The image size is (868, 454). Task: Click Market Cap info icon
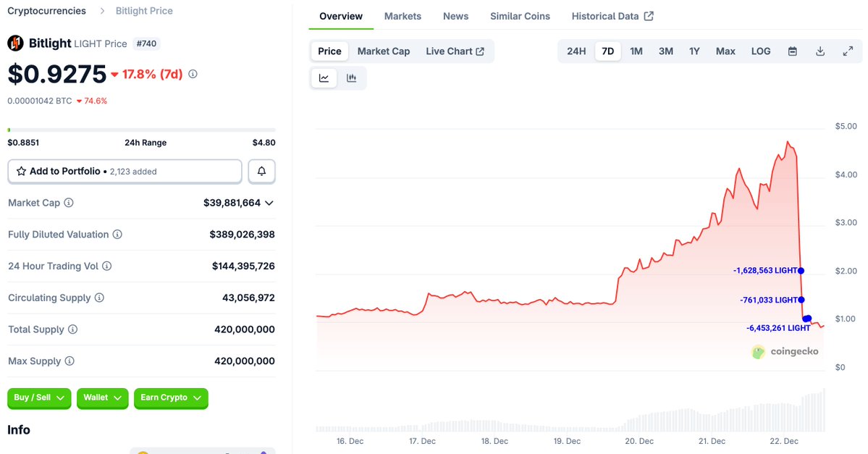tap(69, 203)
